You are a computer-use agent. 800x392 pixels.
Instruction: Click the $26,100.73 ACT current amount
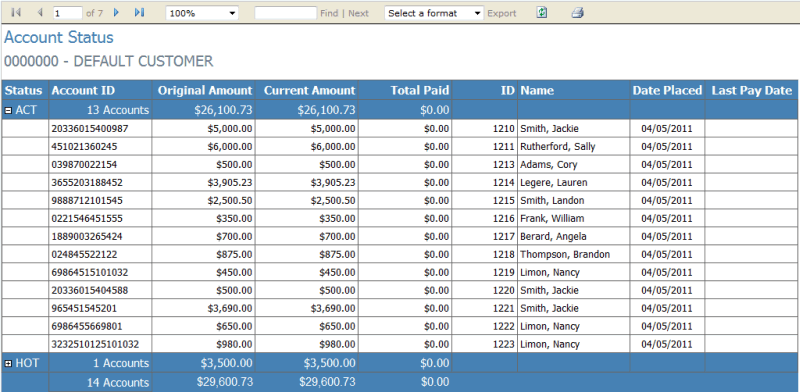[328, 110]
